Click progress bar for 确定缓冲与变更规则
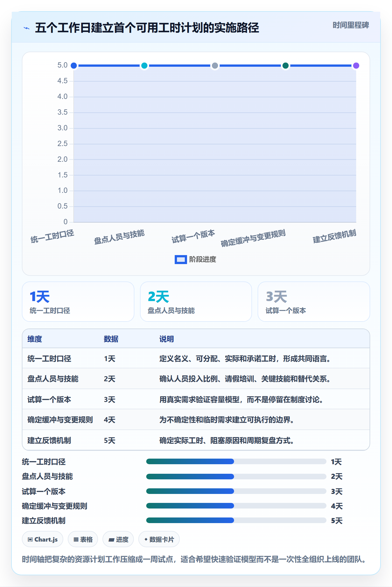The image size is (392, 587). (x=236, y=506)
